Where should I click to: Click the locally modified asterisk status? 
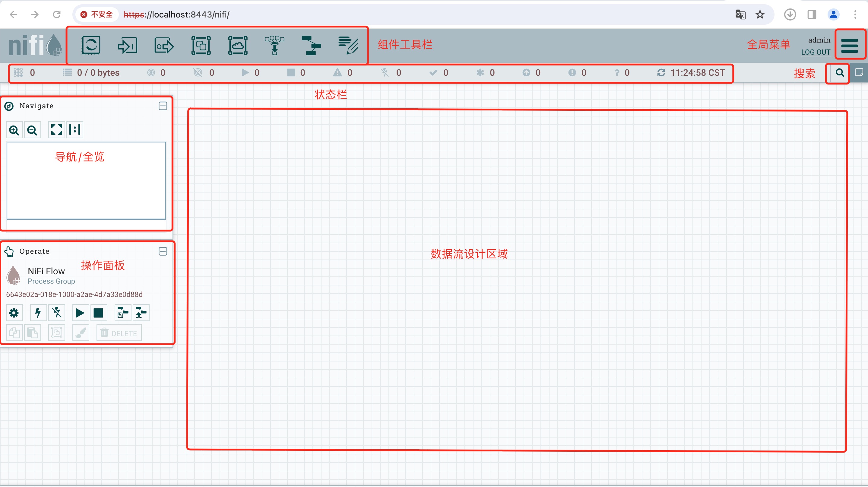point(480,72)
